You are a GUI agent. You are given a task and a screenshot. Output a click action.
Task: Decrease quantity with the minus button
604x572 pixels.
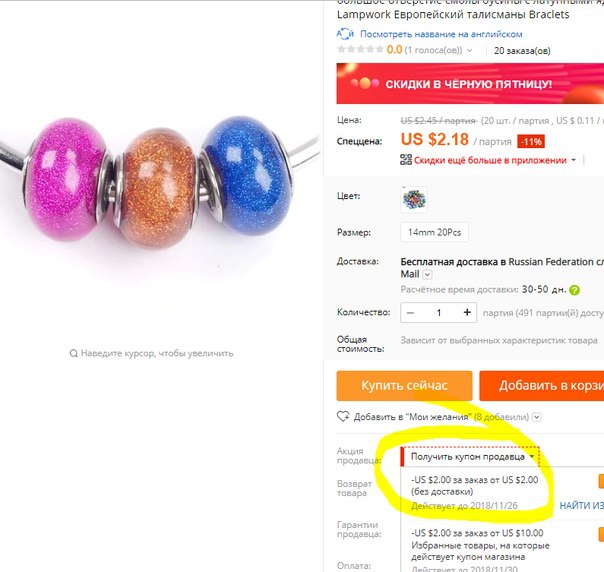pos(410,313)
